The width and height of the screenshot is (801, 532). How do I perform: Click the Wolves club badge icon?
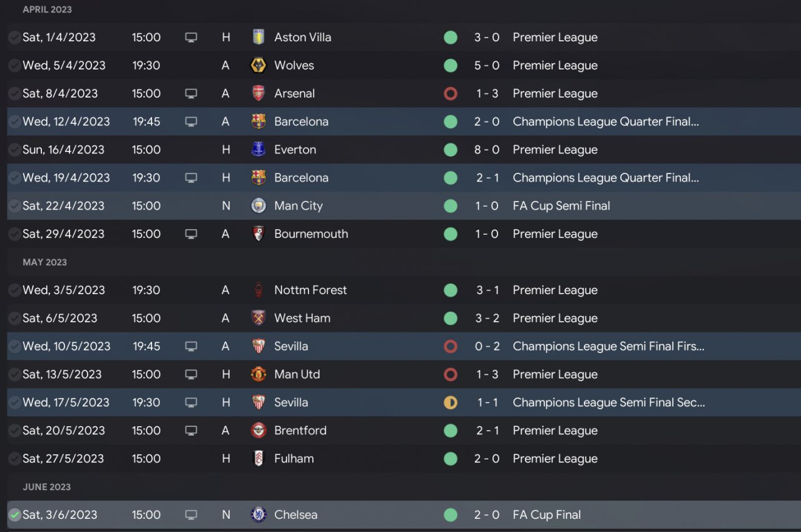pos(258,66)
